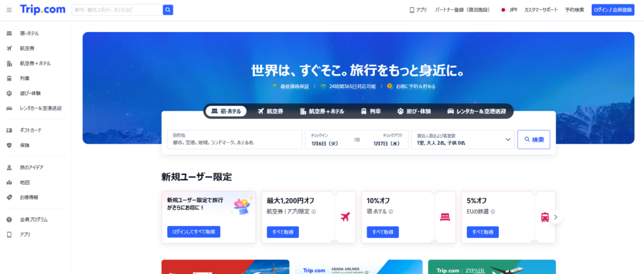Select the 列車 search tab

[370, 111]
